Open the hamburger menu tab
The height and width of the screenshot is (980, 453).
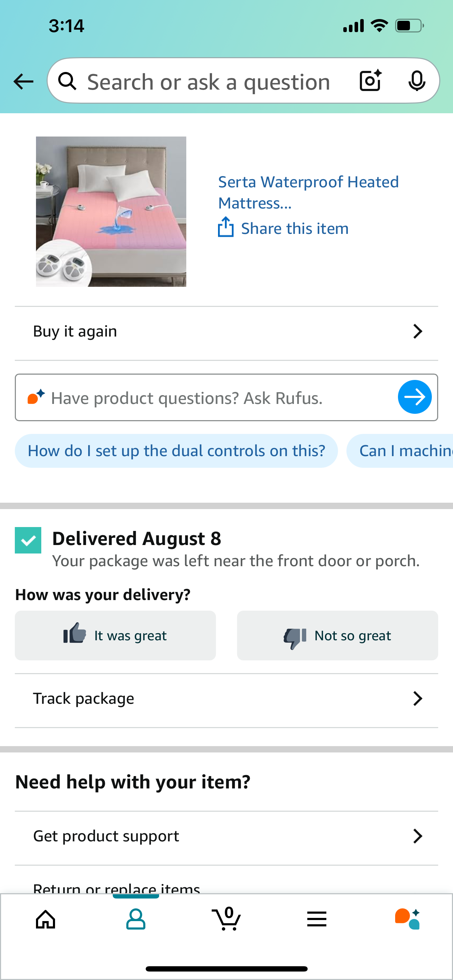pos(317,919)
